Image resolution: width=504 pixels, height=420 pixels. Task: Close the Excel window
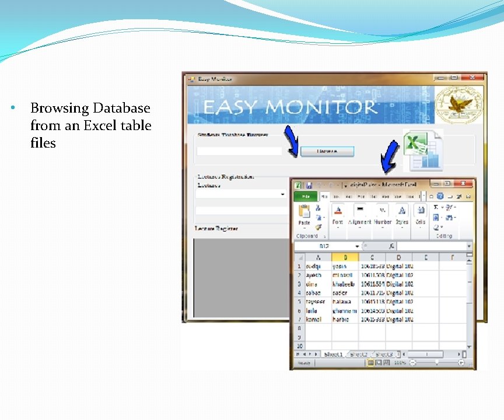coord(463,184)
